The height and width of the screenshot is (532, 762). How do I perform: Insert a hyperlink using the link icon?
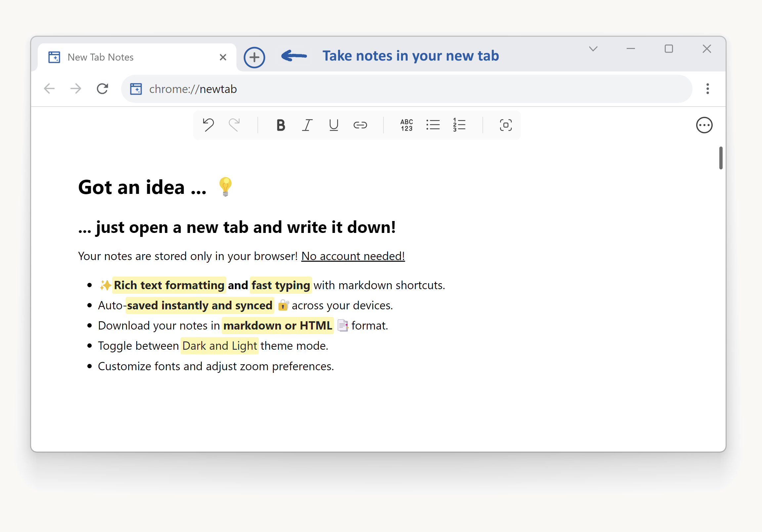360,125
